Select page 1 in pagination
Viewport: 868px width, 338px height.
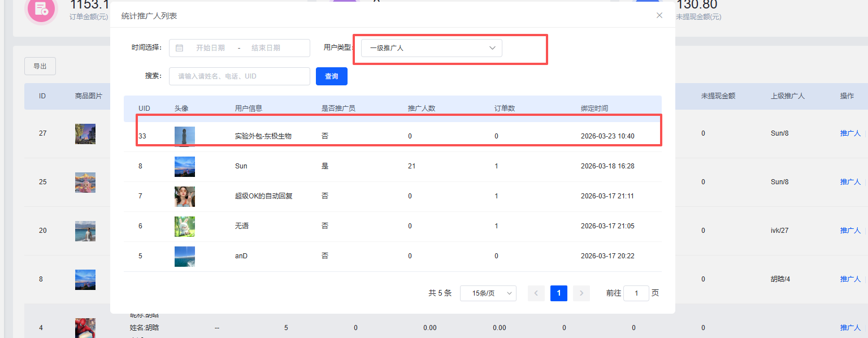point(559,293)
